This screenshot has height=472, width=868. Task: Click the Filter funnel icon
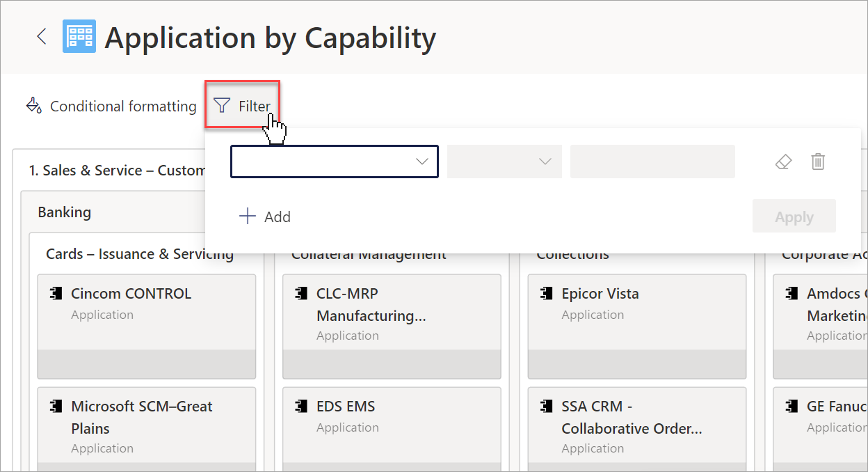[222, 106]
